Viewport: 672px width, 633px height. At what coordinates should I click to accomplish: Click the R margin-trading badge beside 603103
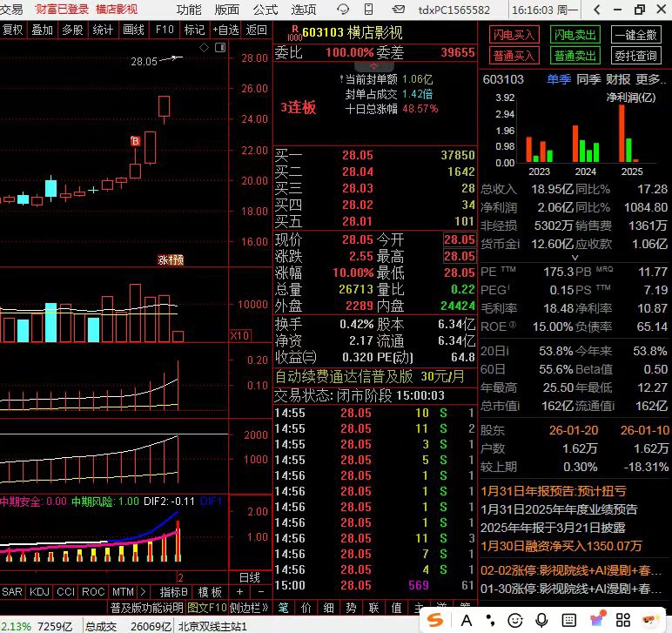coord(294,32)
